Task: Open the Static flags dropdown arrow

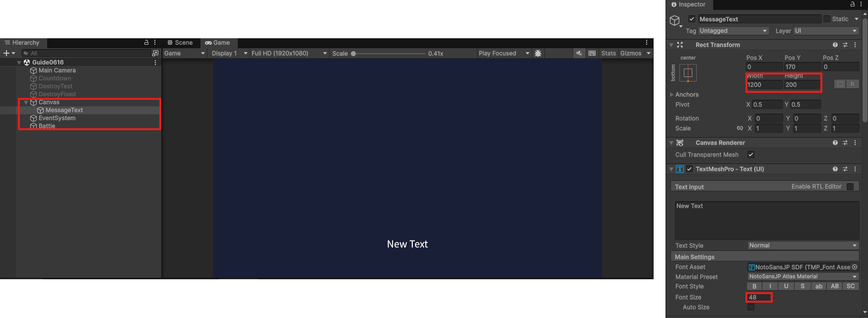Action: [x=857, y=19]
